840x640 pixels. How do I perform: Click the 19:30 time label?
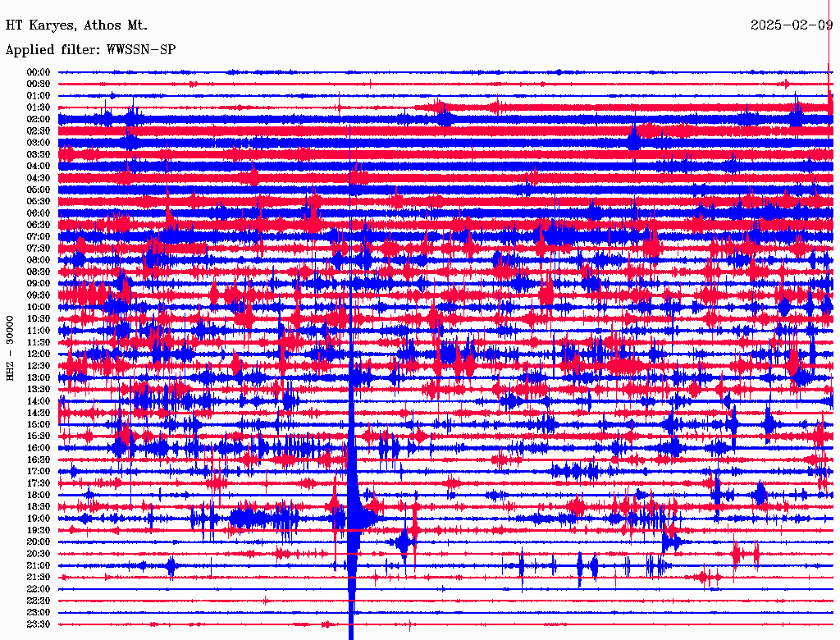(39, 531)
